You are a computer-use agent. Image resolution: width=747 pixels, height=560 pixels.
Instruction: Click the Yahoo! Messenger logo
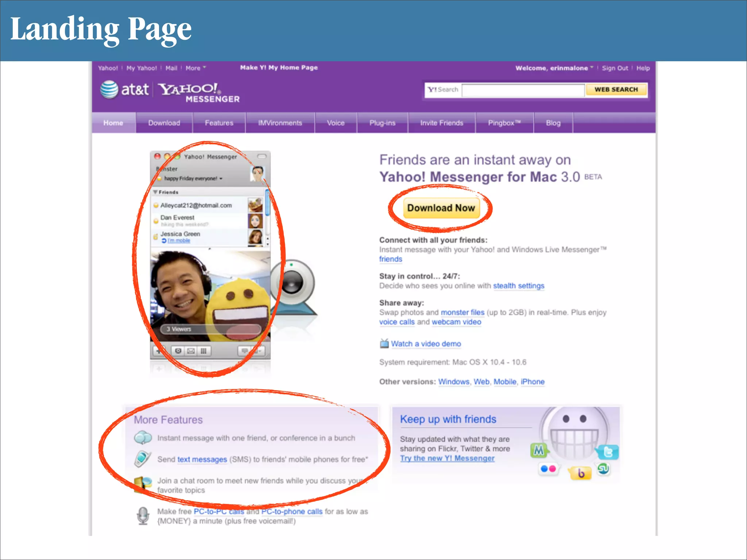click(199, 93)
